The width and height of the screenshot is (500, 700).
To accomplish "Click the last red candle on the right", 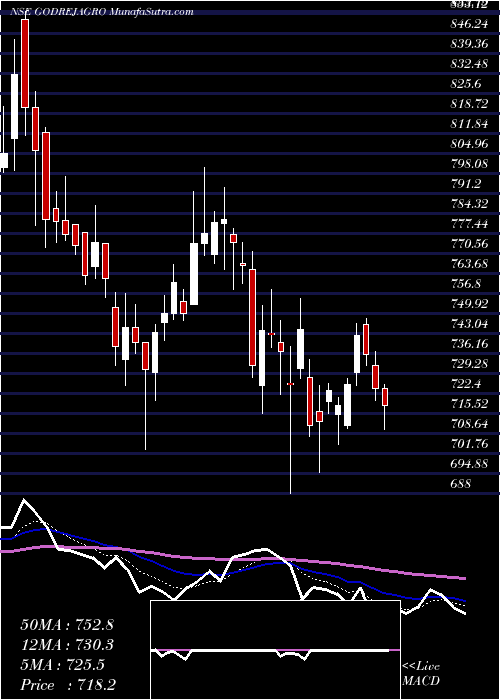I will 385,397.
